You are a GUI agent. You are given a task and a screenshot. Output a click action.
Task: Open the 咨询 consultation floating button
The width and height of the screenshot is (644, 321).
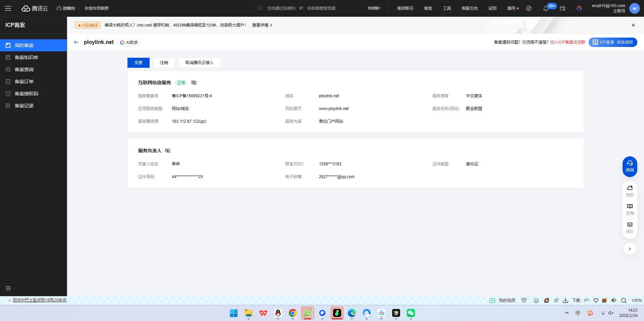click(630, 166)
